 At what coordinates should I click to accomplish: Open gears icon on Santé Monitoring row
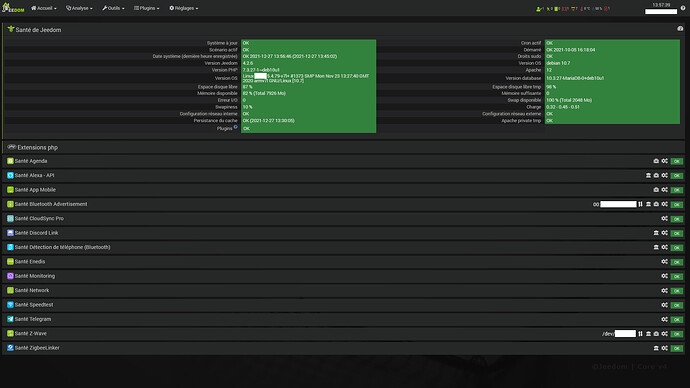click(664, 276)
